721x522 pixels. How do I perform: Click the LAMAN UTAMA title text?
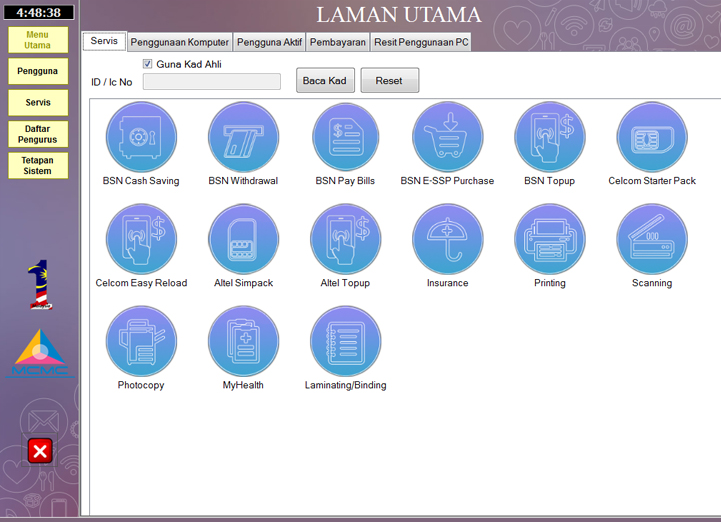[x=399, y=15]
